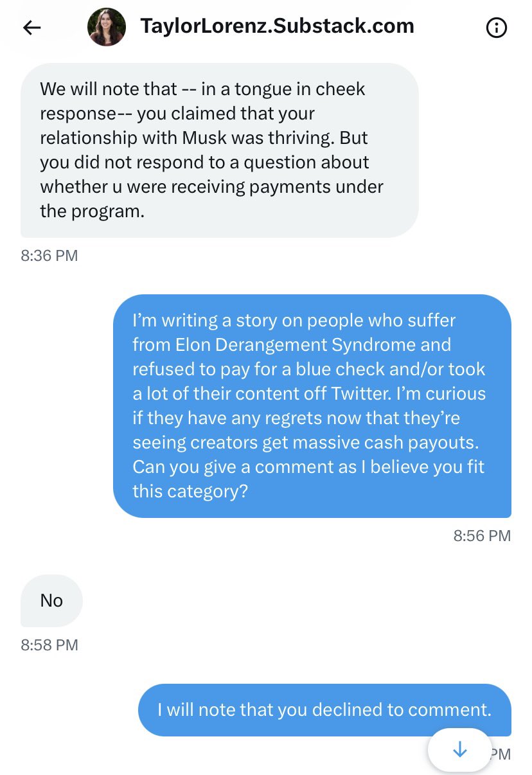This screenshot has width=532, height=775.
Task: Select the "No" reply bubble
Action: [x=51, y=601]
